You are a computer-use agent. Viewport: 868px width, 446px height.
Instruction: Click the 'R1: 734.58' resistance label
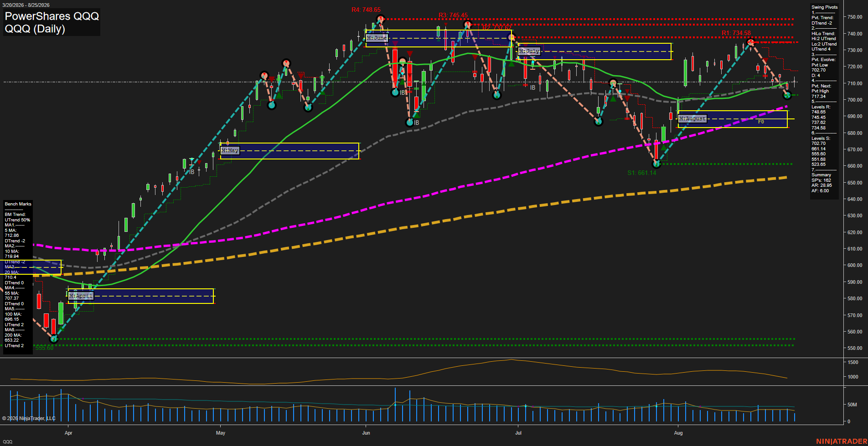736,33
